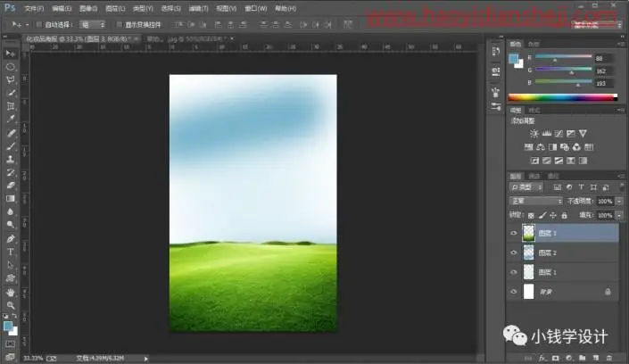
Task: Hide the top 图层 3 layer
Action: pyautogui.click(x=514, y=233)
